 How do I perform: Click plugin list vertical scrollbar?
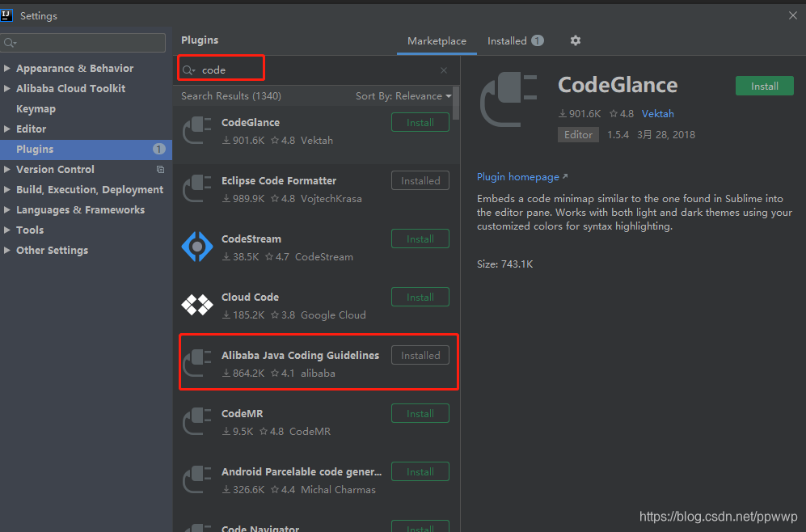click(x=457, y=103)
